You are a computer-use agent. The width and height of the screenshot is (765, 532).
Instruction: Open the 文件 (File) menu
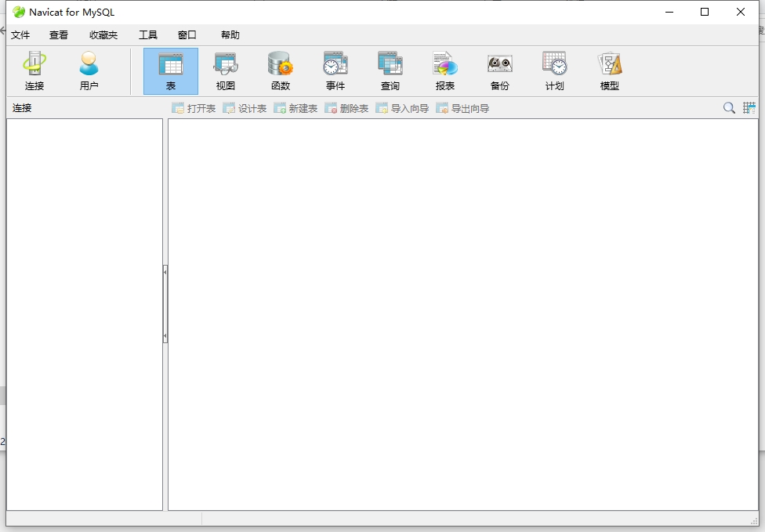coord(20,35)
